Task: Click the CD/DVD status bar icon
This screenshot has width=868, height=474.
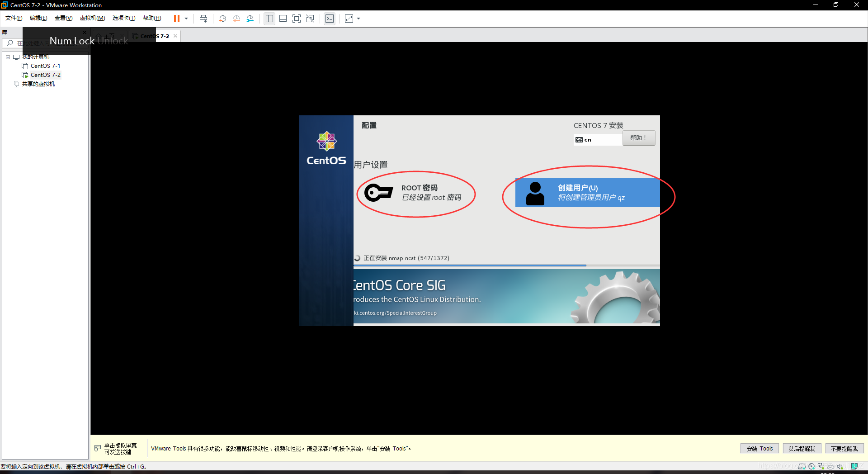Action: pyautogui.click(x=811, y=466)
